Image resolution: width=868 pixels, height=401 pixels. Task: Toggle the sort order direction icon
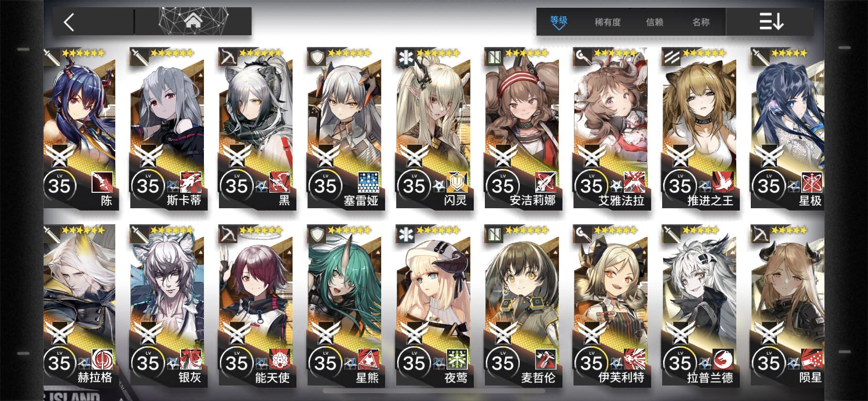pos(771,22)
